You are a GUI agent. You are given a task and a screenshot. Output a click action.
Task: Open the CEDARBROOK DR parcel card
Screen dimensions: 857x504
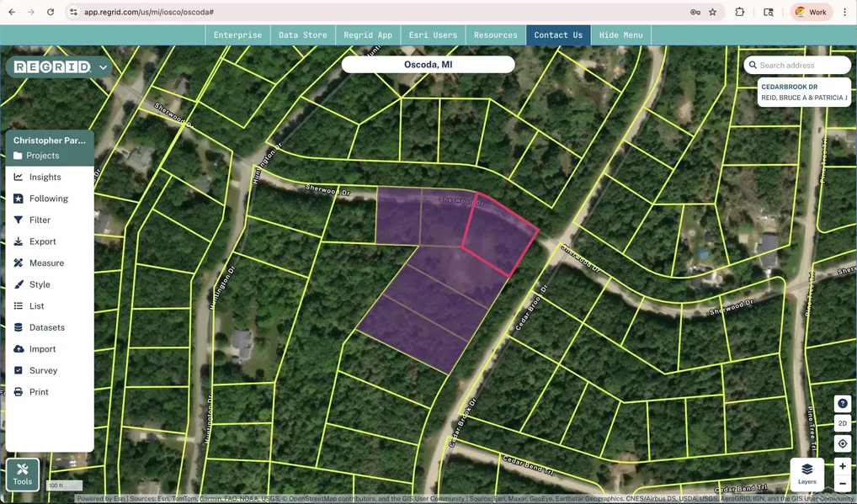[x=803, y=93]
